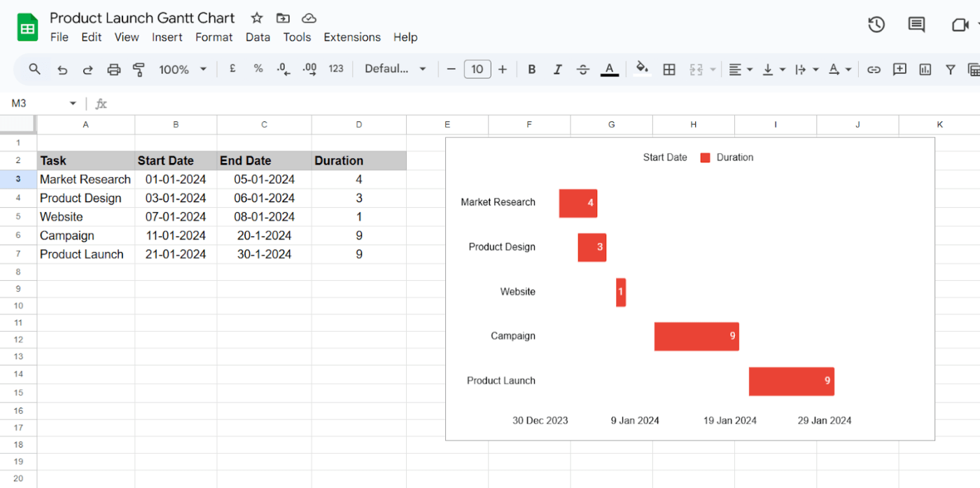
Task: Open the Data menu
Action: (258, 37)
